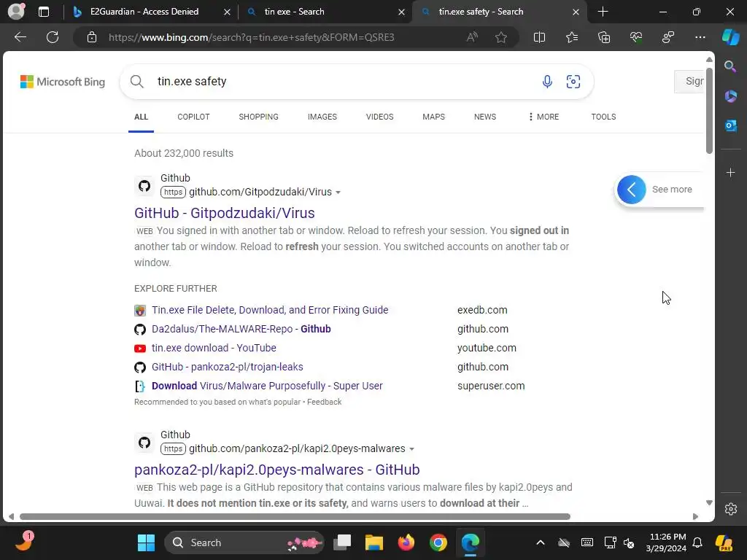This screenshot has height=560, width=747.
Task: Open Edge Settings and more menu
Action: point(700,37)
